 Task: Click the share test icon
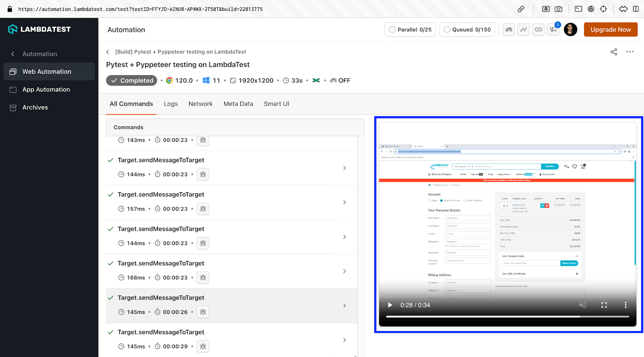click(x=614, y=52)
